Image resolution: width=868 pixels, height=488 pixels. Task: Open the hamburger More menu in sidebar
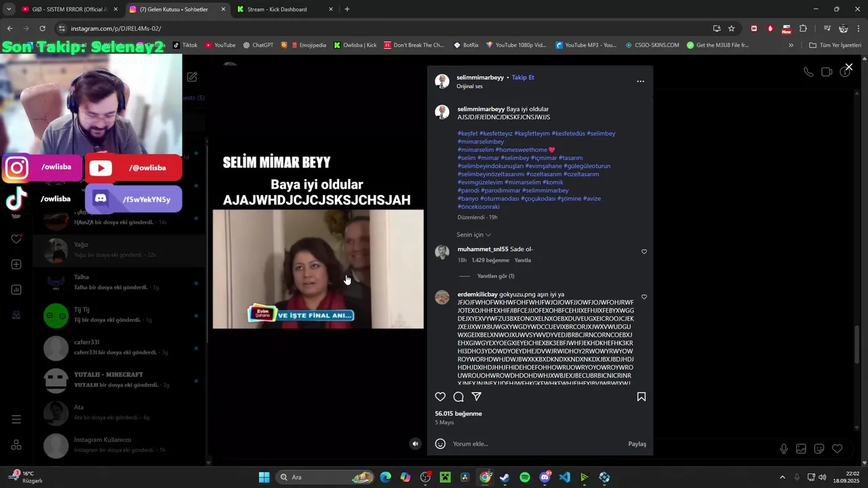click(16, 420)
